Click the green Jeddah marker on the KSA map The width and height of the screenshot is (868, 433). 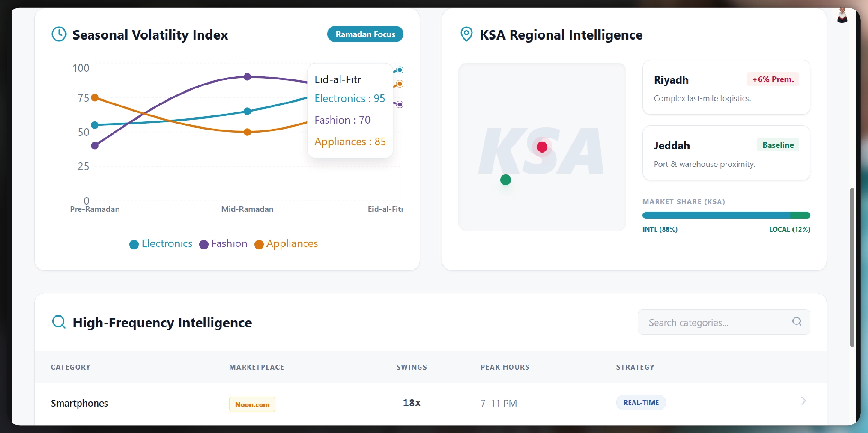[506, 180]
